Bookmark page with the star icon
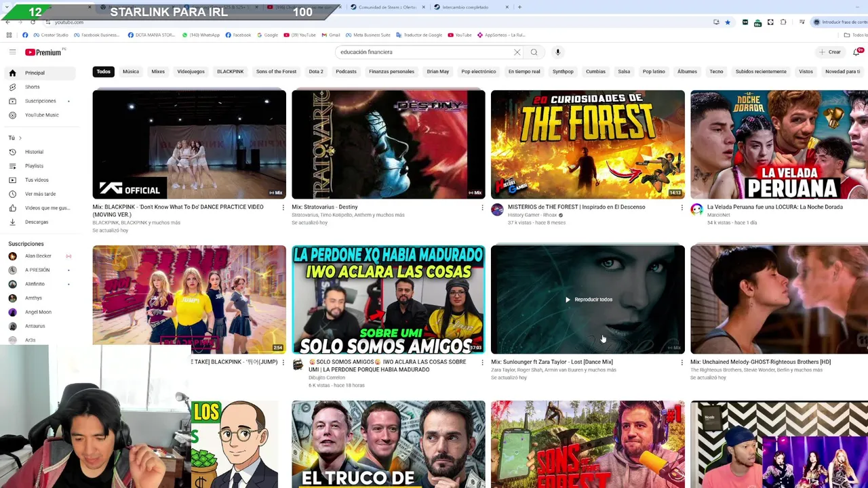The width and height of the screenshot is (868, 488). (728, 22)
